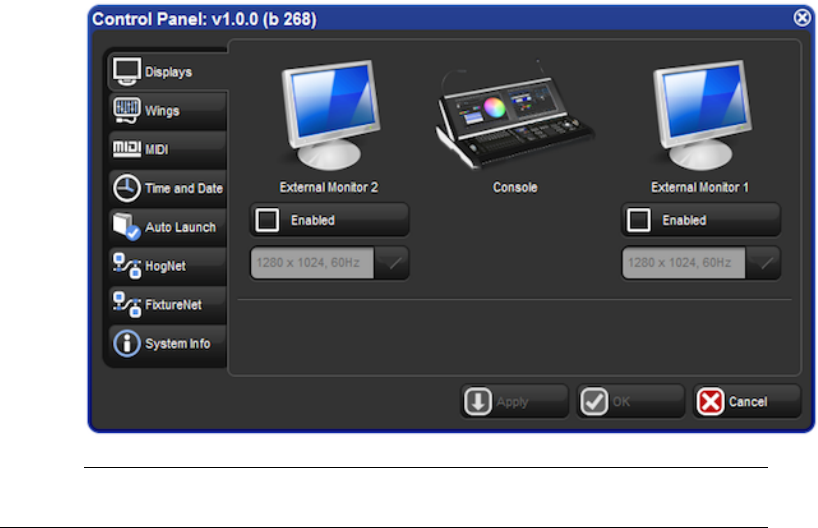
Task: Click the FixtureNet network icon
Action: [x=127, y=304]
